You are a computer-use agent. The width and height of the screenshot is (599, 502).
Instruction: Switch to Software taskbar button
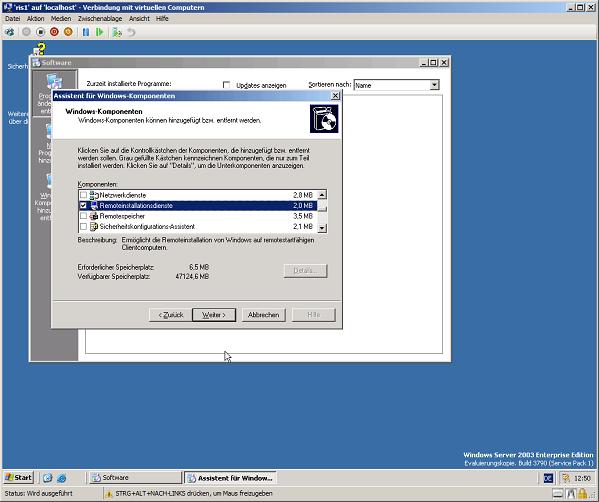[x=135, y=478]
